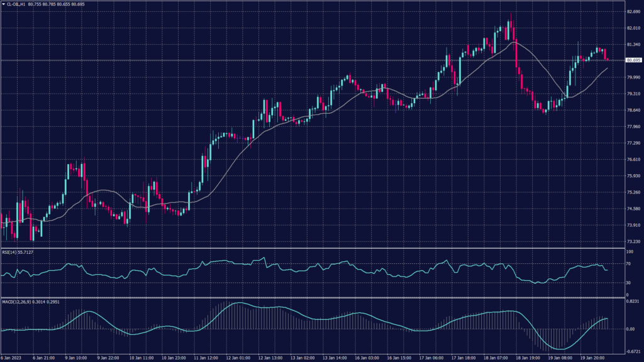Open the RSI(14) indicator label
Screen dimensions: 644x362
coord(9,253)
